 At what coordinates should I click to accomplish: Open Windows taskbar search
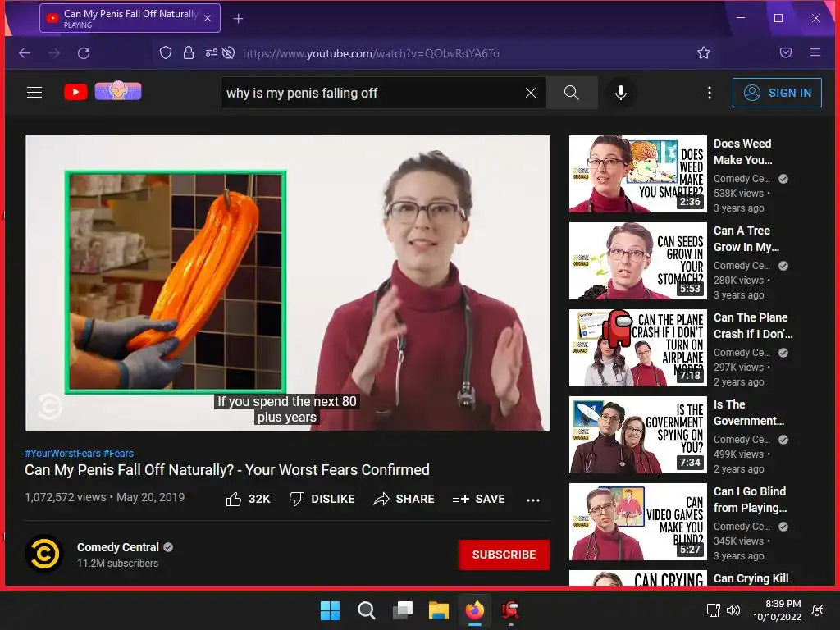367,610
